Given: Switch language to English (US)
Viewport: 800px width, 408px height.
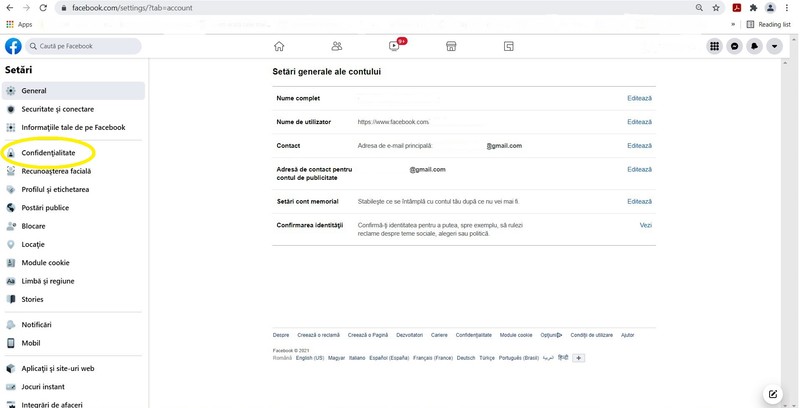Looking at the screenshot, I should coord(310,358).
